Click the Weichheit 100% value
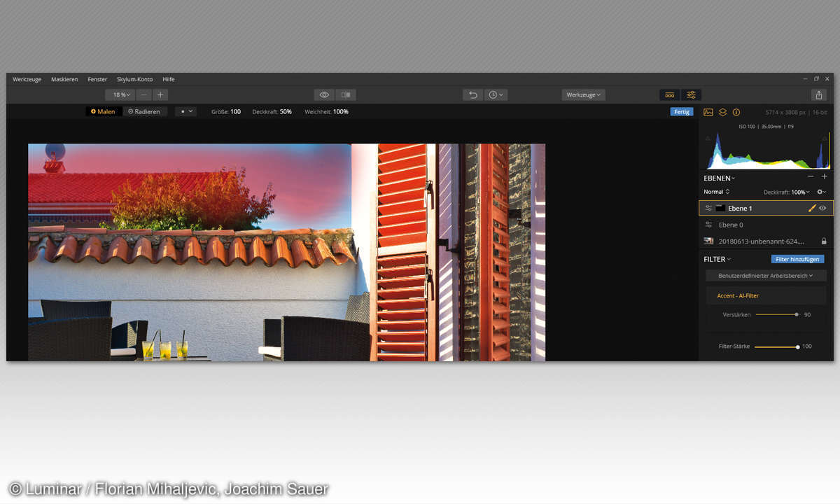 click(x=341, y=111)
